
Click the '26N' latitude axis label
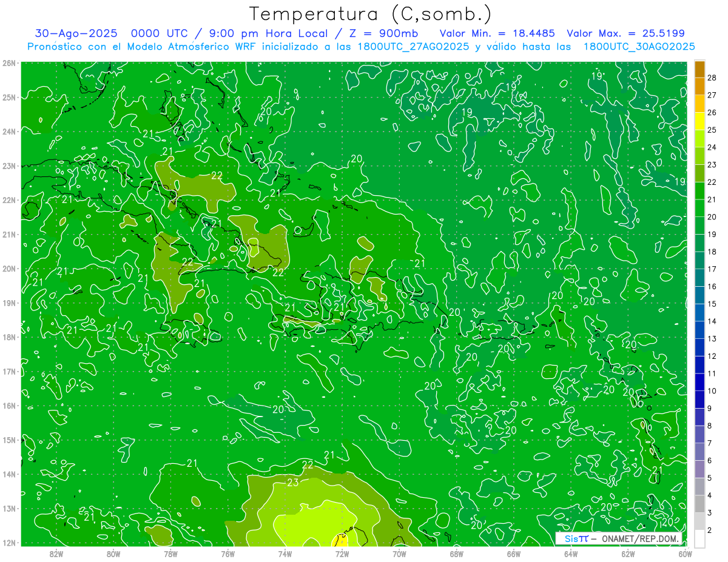tap(8, 63)
